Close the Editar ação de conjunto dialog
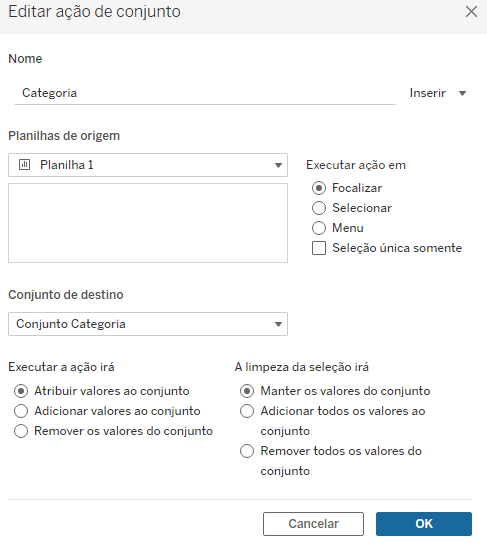 point(471,12)
